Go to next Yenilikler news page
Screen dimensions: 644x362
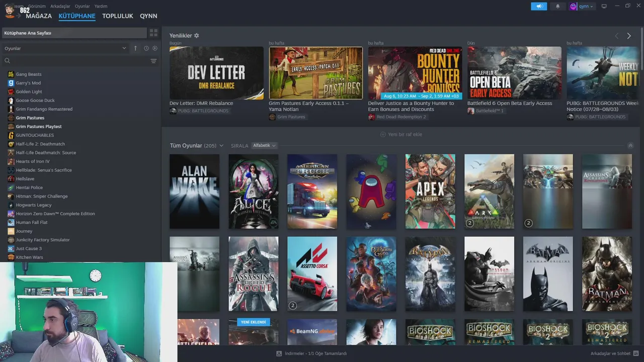629,36
